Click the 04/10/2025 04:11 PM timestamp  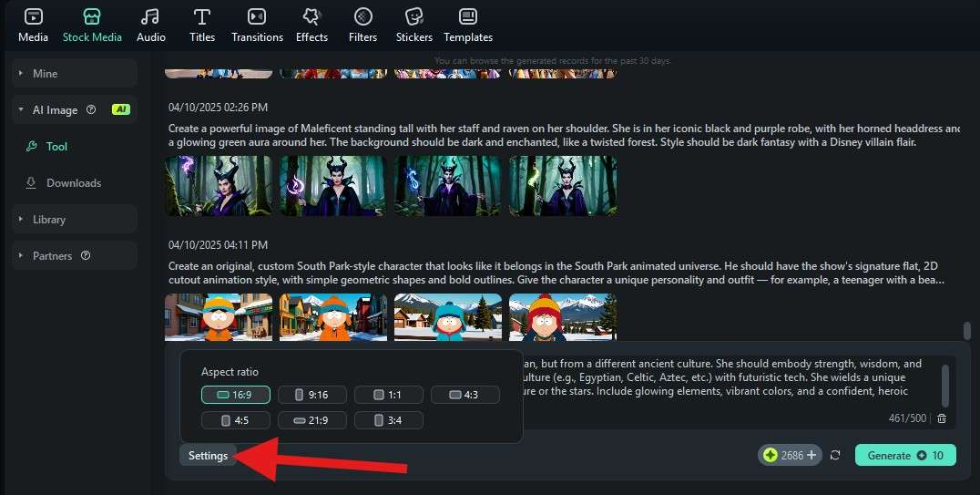coord(218,244)
